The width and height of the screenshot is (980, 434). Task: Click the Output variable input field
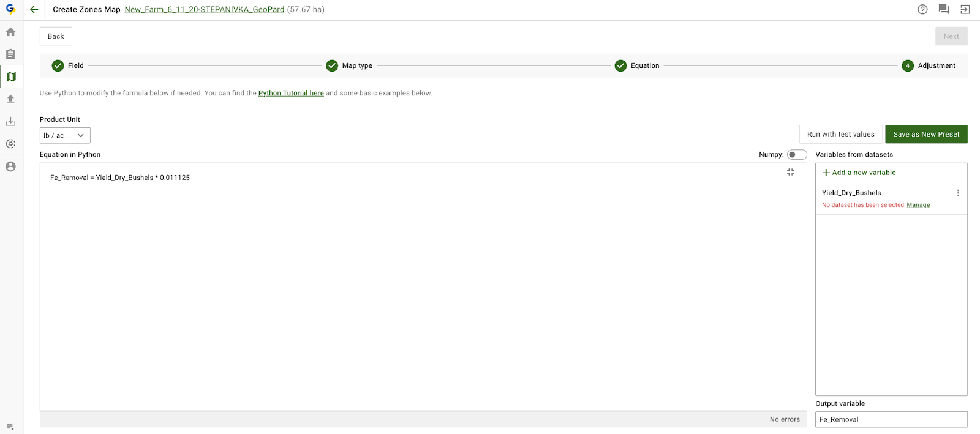pos(891,419)
